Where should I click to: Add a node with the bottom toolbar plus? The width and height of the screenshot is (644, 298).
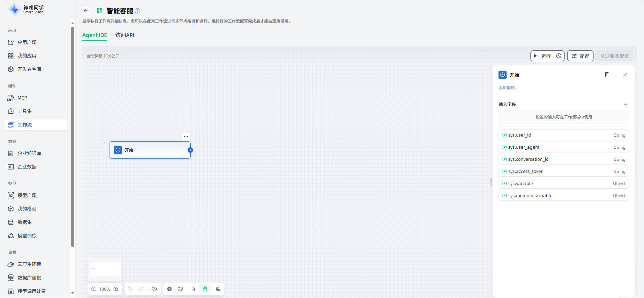click(169, 289)
